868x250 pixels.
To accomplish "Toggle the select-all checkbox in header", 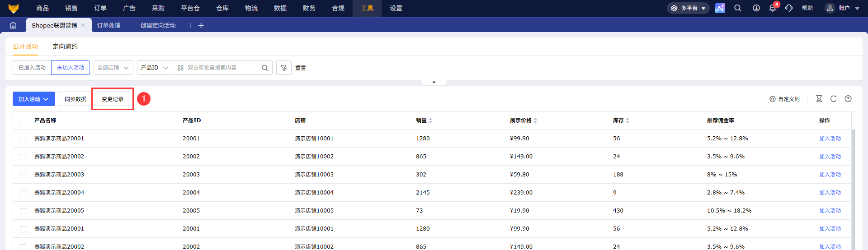I will (x=23, y=120).
